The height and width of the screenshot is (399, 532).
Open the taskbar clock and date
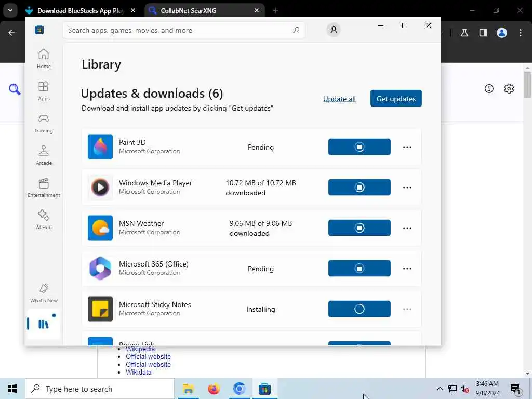coord(487,389)
